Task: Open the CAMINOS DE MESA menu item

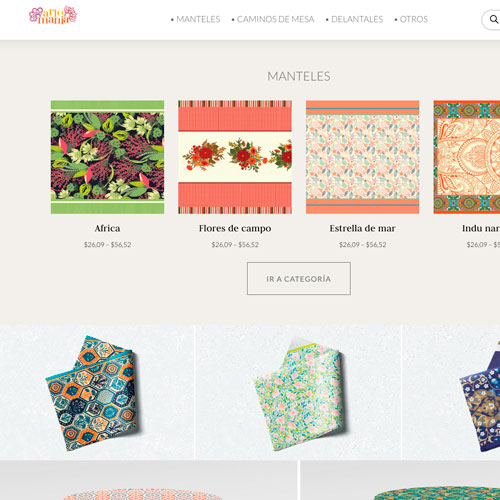Action: pyautogui.click(x=273, y=19)
